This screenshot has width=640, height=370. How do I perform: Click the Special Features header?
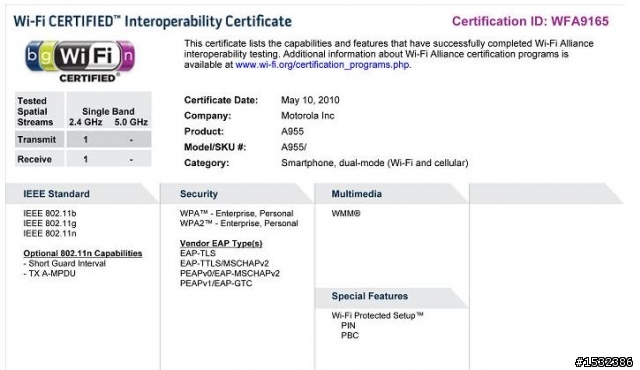(369, 296)
